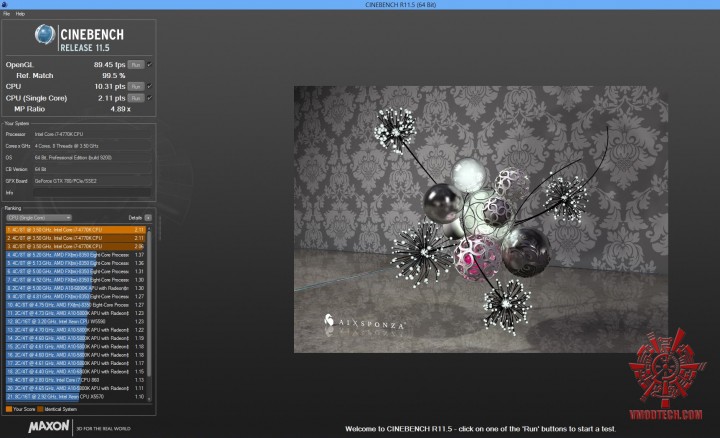Click the CPU score 10.31 pts
This screenshot has width=720, height=438.
[x=110, y=86]
